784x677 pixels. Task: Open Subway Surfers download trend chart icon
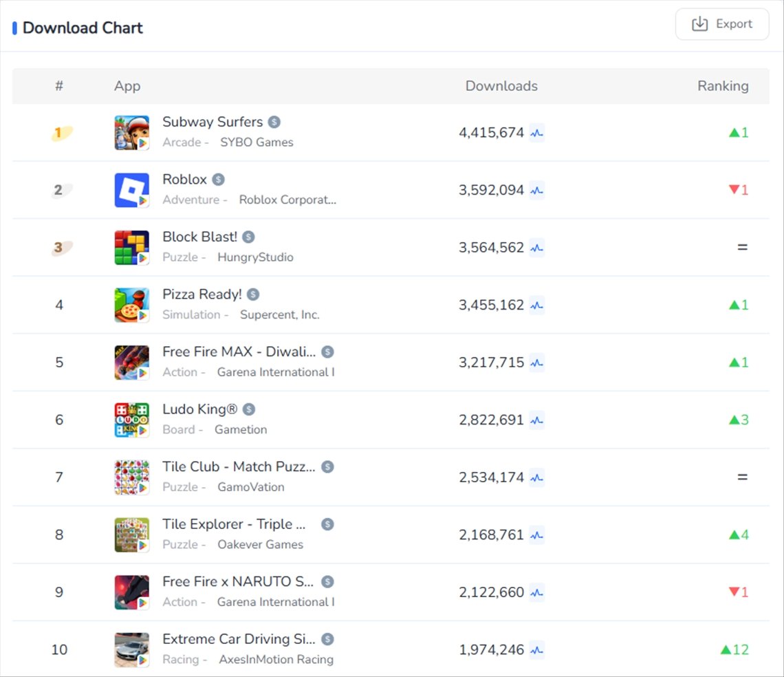[537, 133]
